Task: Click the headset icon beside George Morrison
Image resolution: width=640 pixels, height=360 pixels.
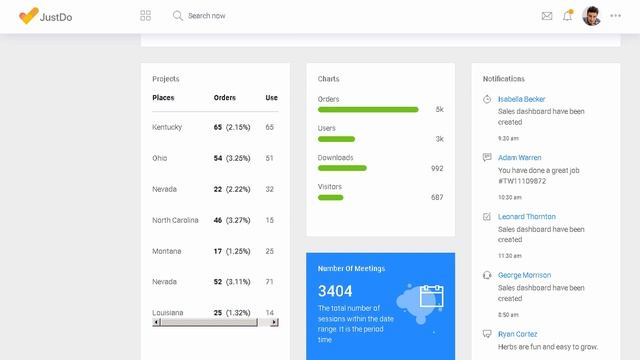Action: (487, 275)
